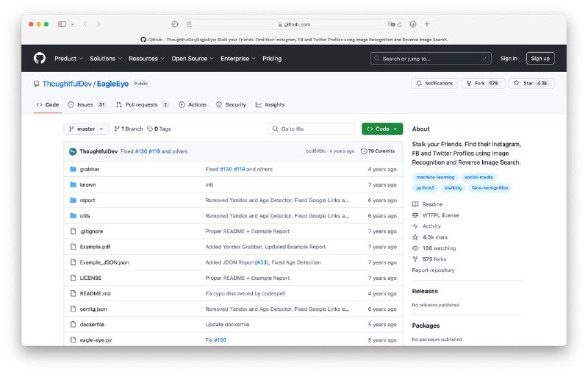
Task: Star the EagleEye repository
Action: tap(531, 83)
